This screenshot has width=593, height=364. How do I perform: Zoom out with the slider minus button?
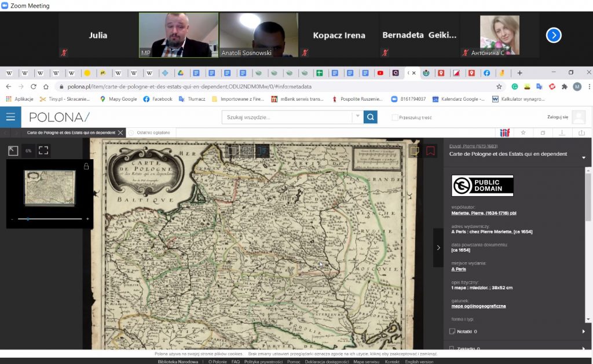(12, 219)
